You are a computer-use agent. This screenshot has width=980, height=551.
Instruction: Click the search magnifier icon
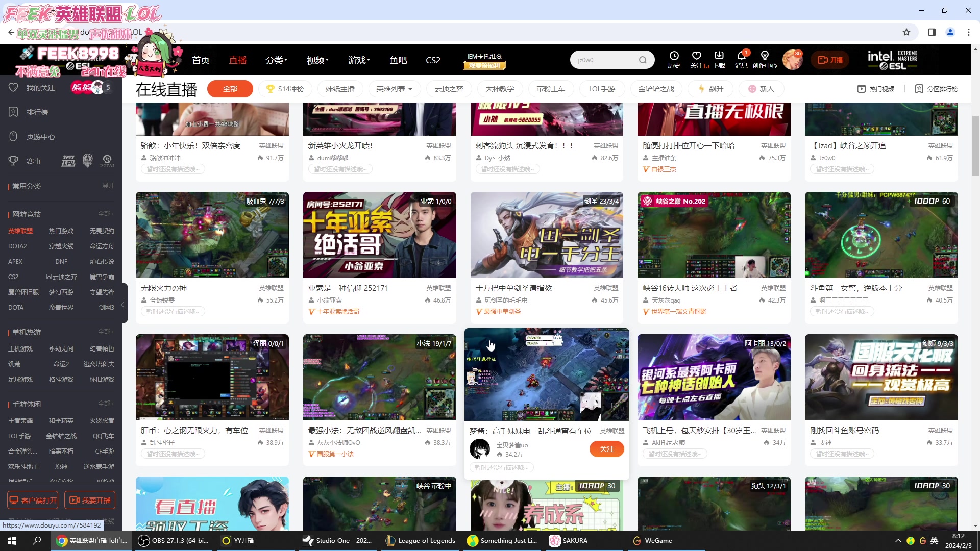(x=643, y=60)
